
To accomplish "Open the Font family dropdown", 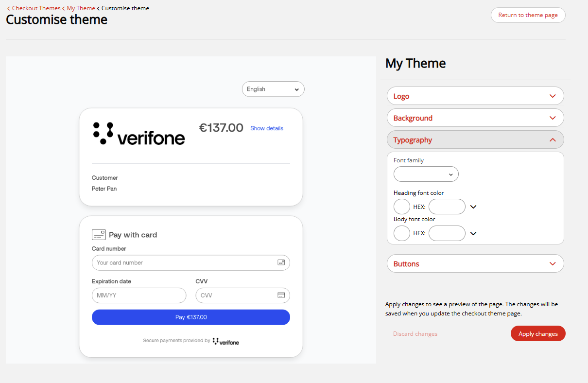I will click(x=426, y=174).
